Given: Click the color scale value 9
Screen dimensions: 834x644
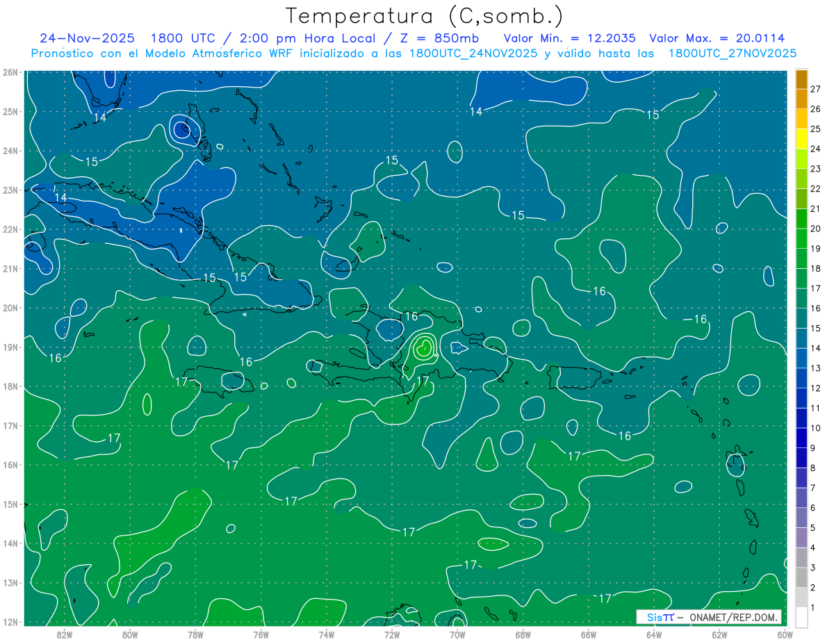Looking at the screenshot, I should (813, 448).
